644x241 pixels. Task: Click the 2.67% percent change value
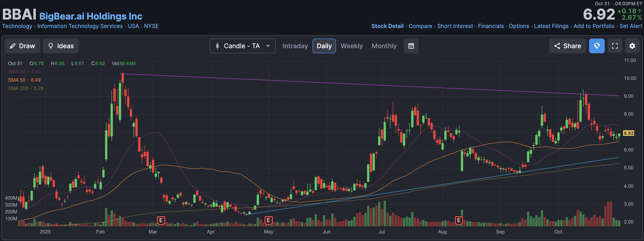(632, 18)
